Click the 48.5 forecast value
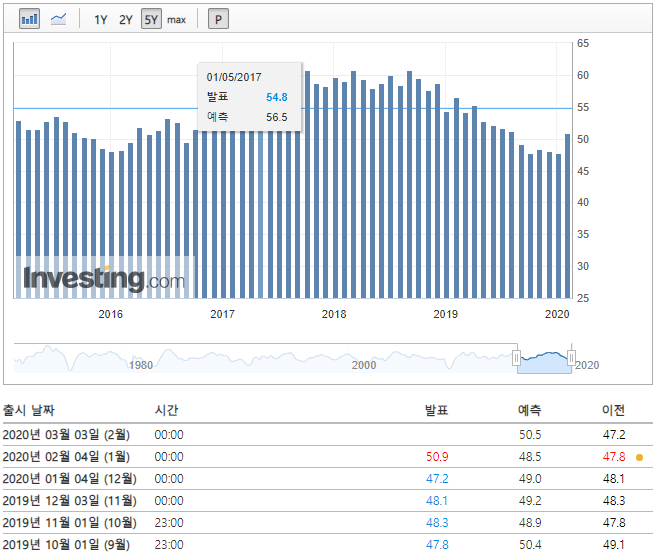 pos(530,457)
